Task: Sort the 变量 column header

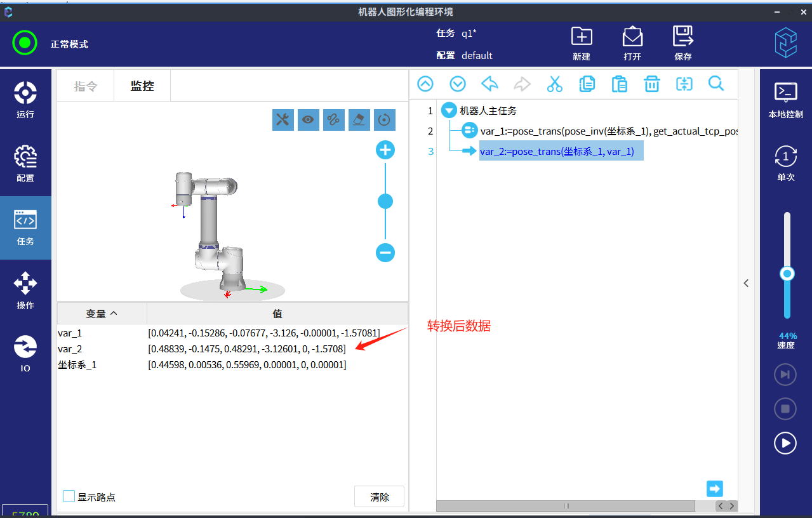Action: (x=102, y=314)
